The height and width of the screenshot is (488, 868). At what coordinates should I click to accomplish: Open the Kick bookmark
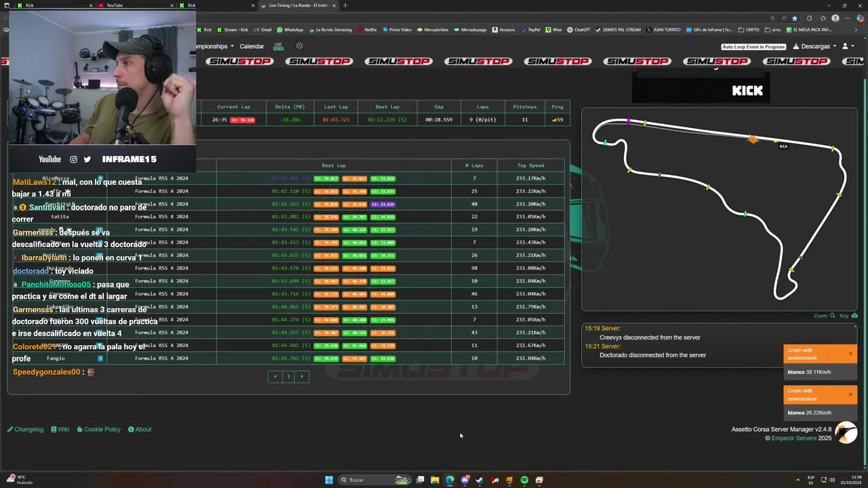[x=205, y=30]
